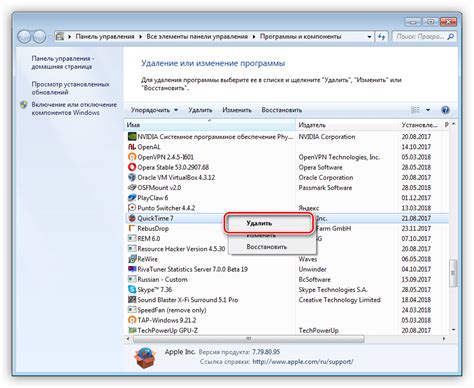Viewport: 474px width, 388px height.
Task: Click the Изменить toolbar button
Action: [x=237, y=110]
